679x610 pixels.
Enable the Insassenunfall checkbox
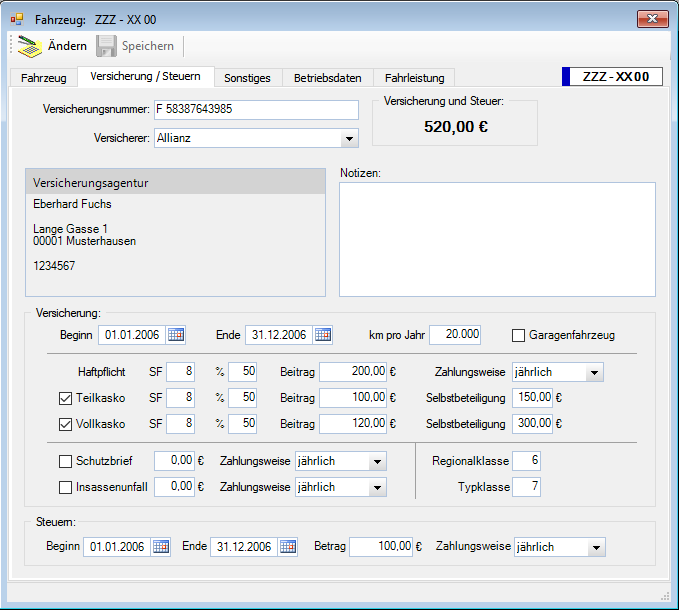coord(65,487)
